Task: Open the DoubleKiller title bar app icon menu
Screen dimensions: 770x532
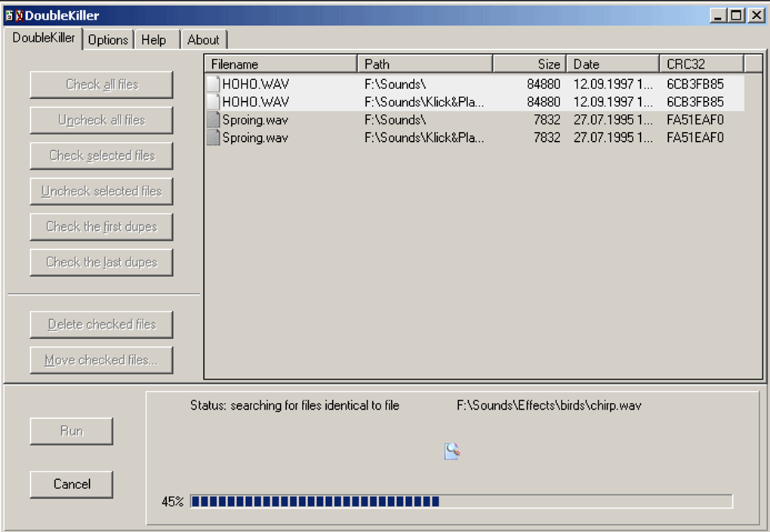Action: coord(14,16)
